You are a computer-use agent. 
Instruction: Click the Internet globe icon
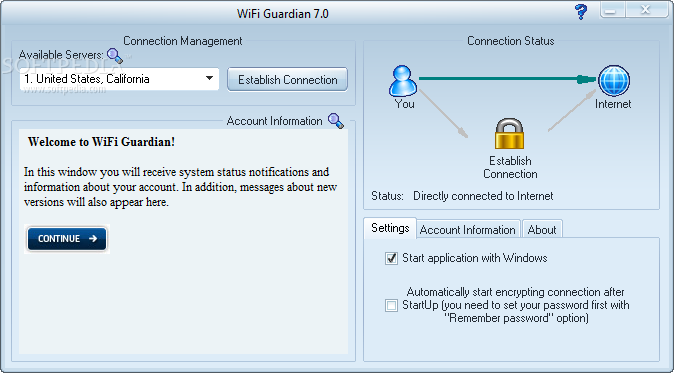click(x=614, y=81)
